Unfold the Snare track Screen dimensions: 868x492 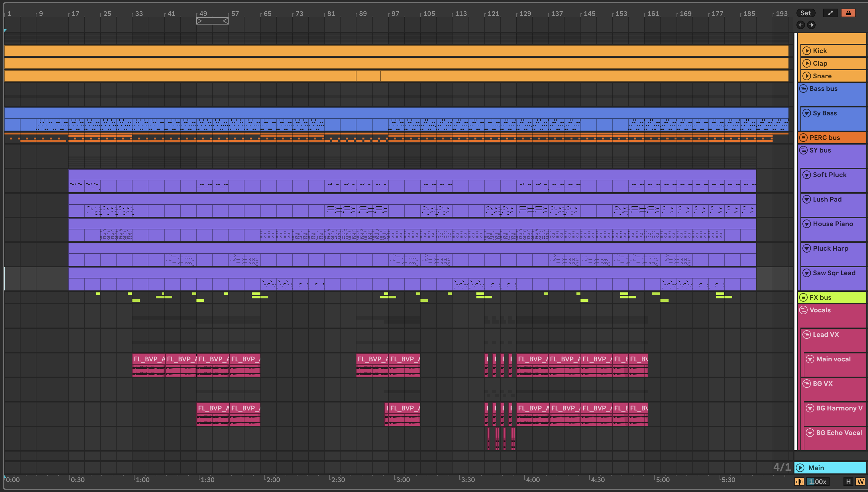tap(807, 76)
